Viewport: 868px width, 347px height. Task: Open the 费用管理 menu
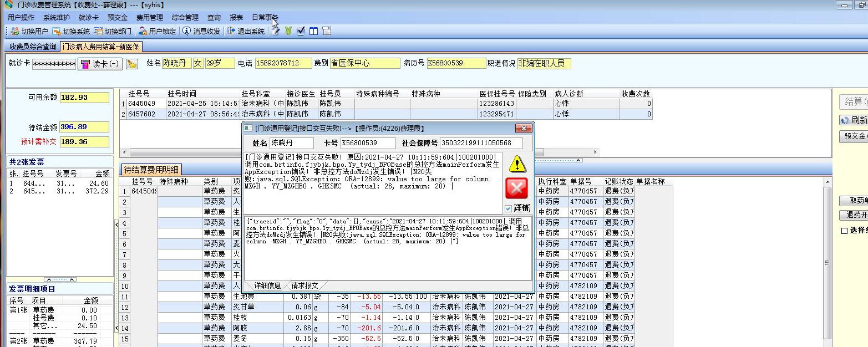pos(150,18)
